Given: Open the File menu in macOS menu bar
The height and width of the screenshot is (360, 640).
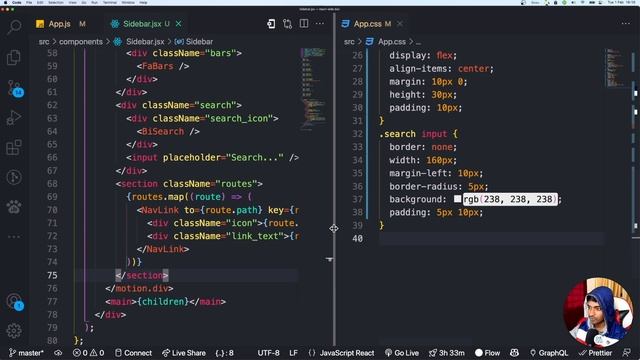Looking at the screenshot, I should pos(29,2).
